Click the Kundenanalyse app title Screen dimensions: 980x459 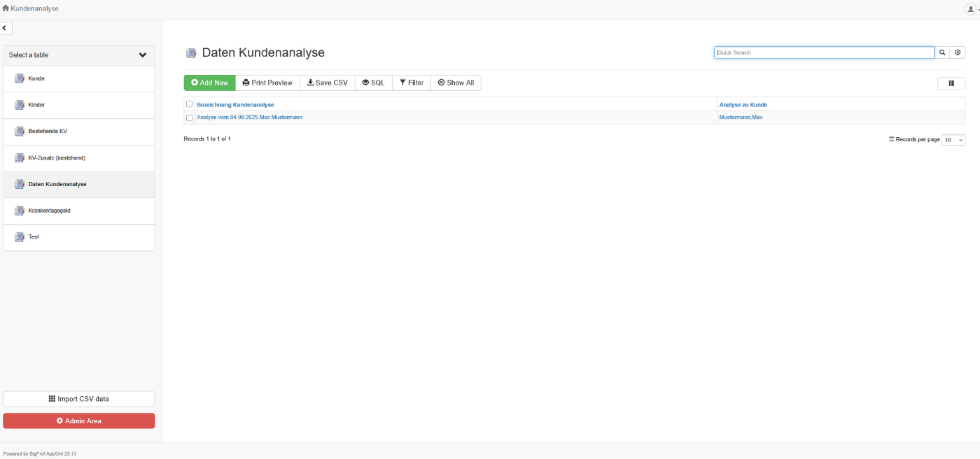click(34, 8)
